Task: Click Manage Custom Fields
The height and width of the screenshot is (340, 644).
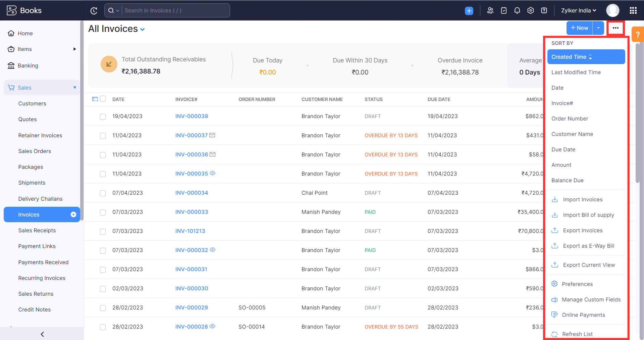Action: (591, 299)
